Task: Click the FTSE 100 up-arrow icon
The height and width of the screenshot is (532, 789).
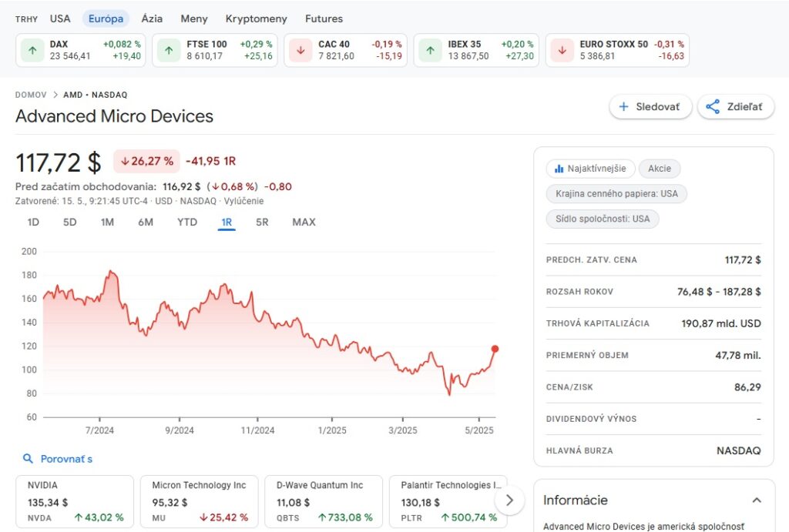Action: (x=169, y=50)
